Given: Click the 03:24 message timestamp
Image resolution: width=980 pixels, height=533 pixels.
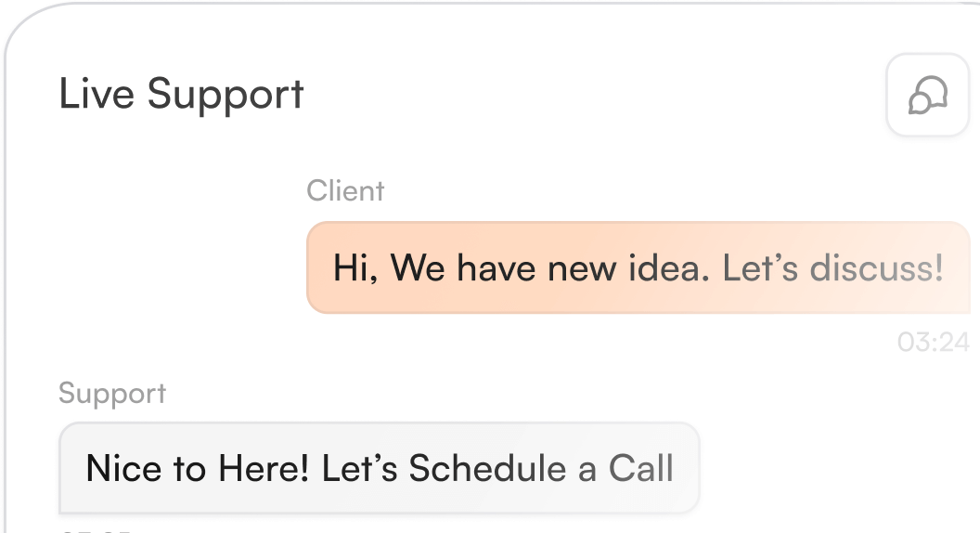Looking at the screenshot, I should pos(933,343).
